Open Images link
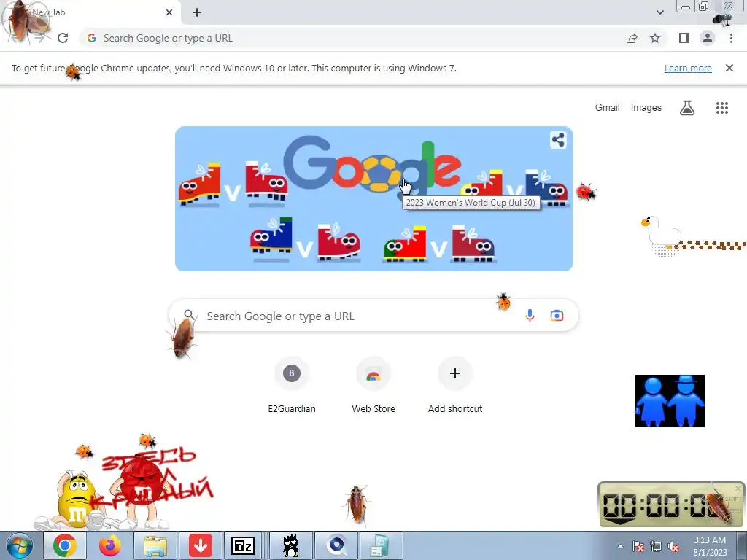Screen dimensions: 747x560 [646, 108]
